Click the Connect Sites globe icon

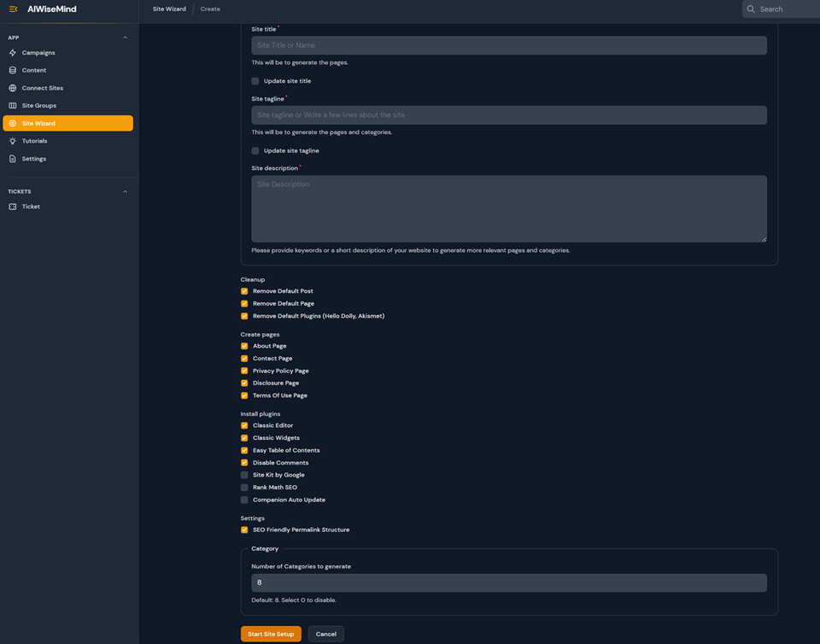13,88
